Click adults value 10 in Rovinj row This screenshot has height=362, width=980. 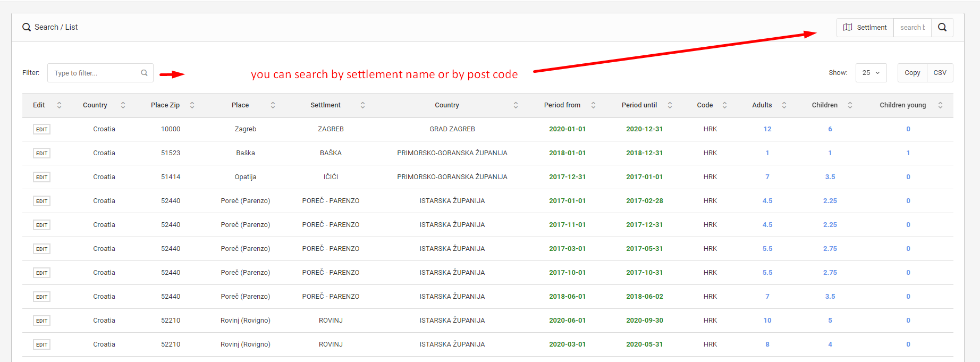(767, 321)
